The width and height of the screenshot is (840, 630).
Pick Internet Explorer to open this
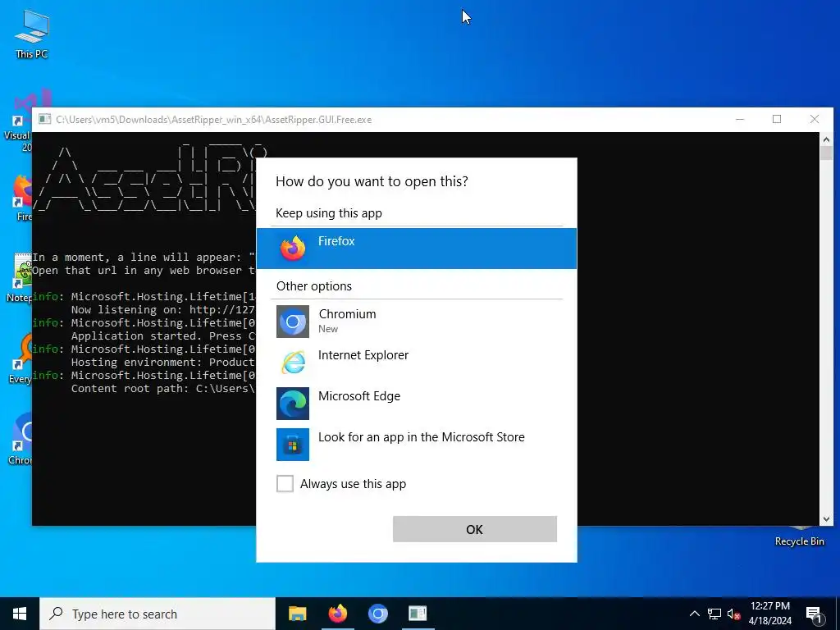click(x=416, y=363)
